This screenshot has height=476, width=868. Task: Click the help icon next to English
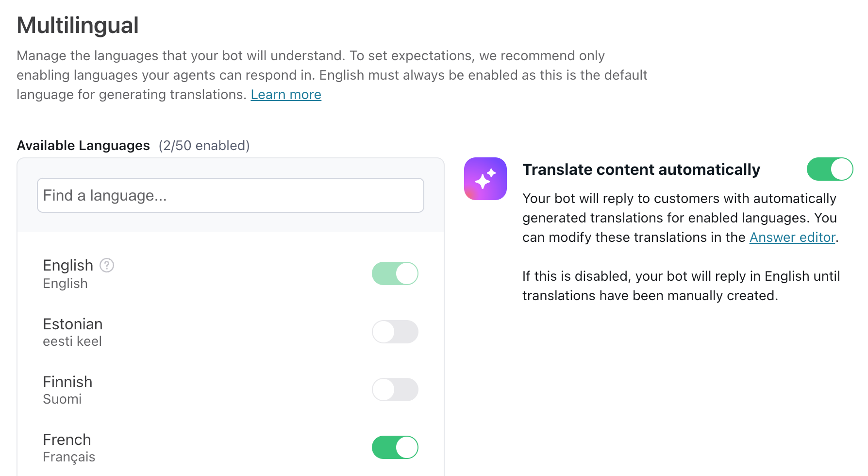(x=107, y=265)
